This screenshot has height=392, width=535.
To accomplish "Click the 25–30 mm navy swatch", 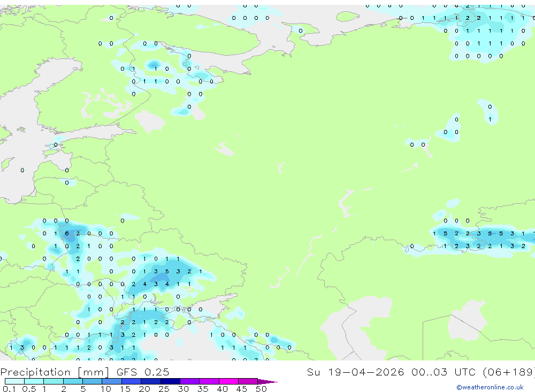I will (170, 381).
